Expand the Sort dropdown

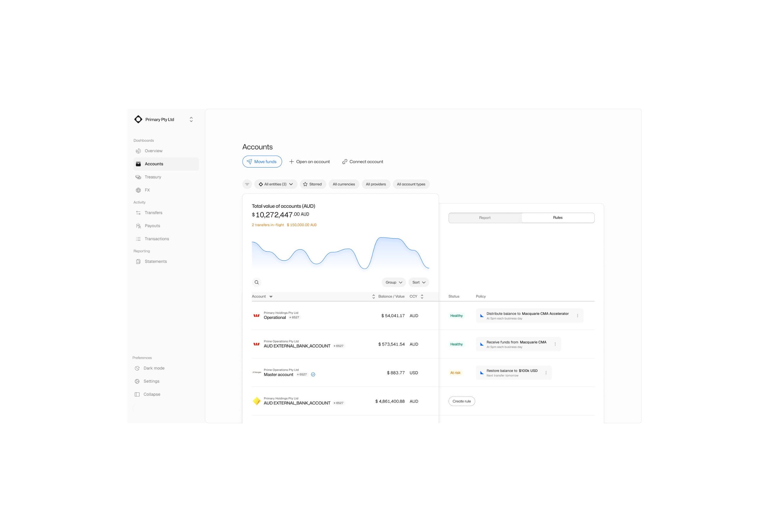tap(419, 282)
